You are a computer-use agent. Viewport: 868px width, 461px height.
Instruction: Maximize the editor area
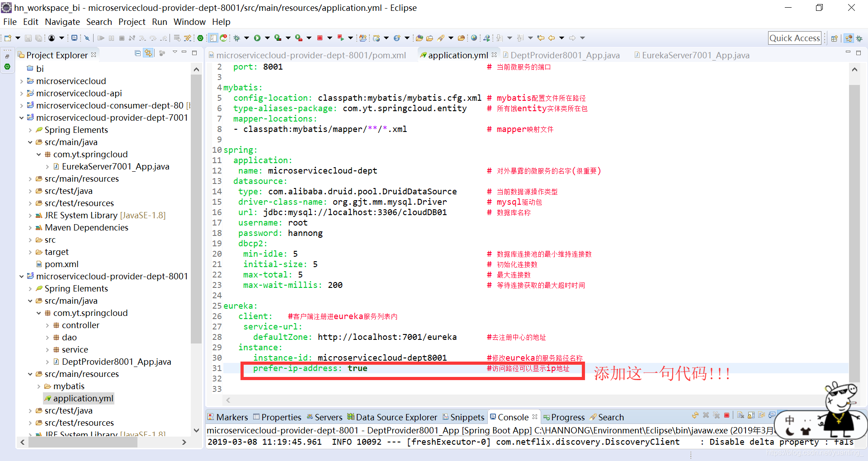coord(859,53)
